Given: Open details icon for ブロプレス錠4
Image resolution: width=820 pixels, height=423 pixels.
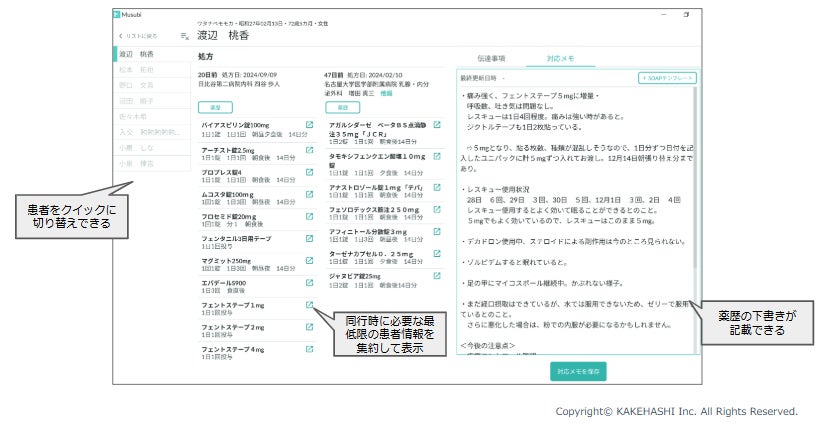Looking at the screenshot, I should click(x=309, y=172).
